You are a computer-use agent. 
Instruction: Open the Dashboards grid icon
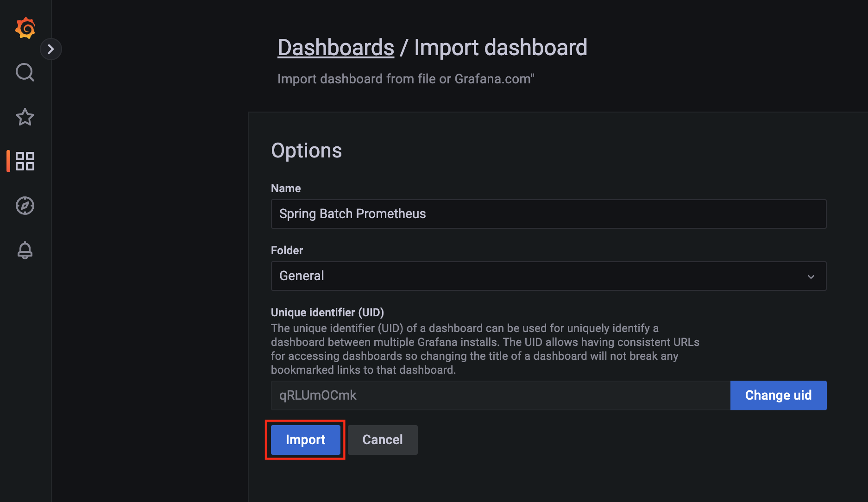[25, 161]
